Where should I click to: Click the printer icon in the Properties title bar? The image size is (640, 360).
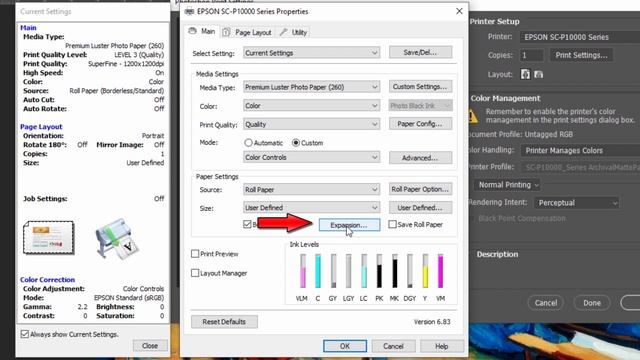[189, 11]
